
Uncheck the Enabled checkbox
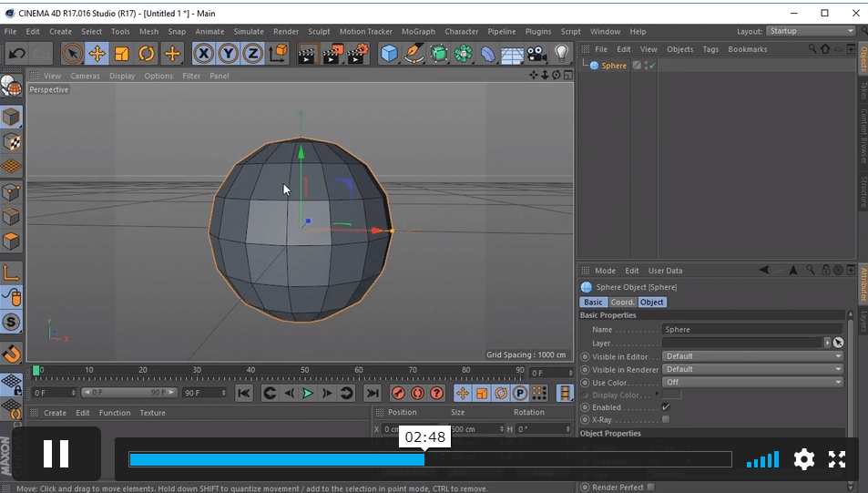[666, 407]
